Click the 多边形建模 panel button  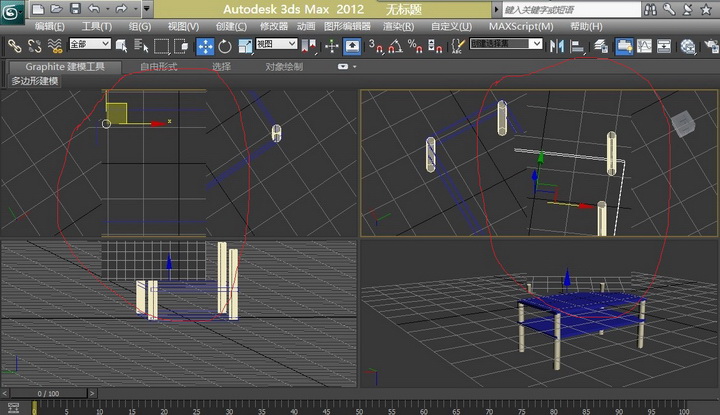[x=35, y=81]
